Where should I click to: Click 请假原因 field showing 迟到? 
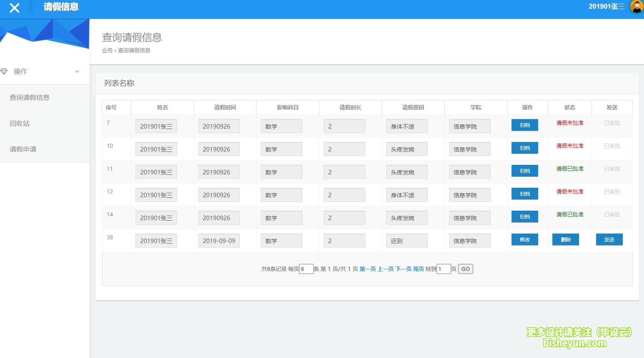coord(407,241)
